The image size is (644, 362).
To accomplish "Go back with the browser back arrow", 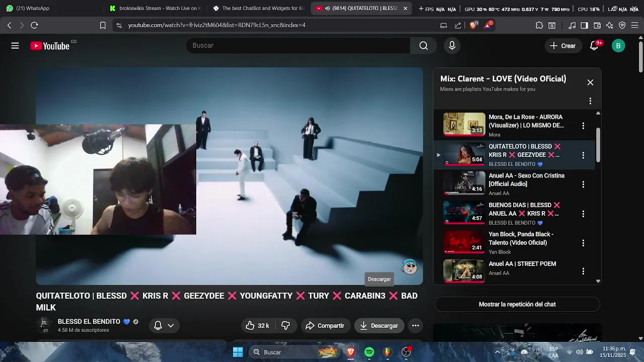I will (10, 25).
